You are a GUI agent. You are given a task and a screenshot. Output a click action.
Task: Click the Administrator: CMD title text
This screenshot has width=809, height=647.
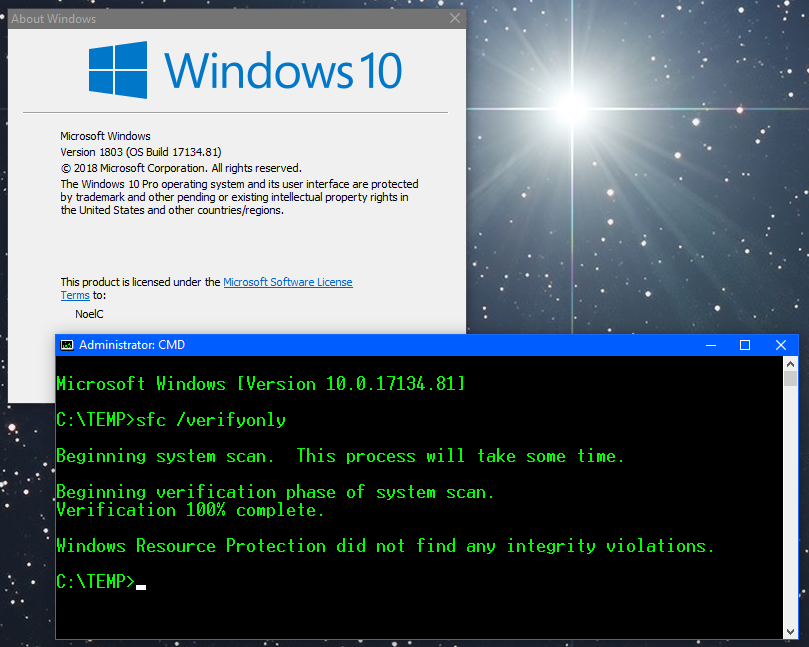[x=132, y=345]
